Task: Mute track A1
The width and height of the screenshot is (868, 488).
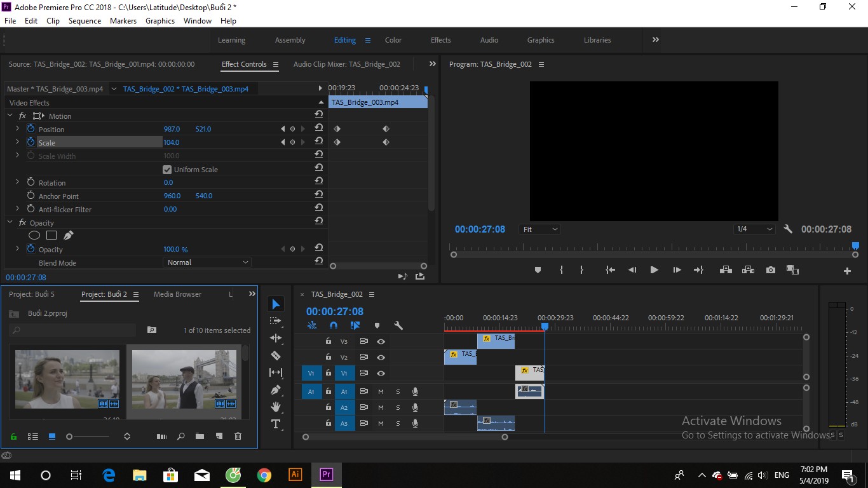Action: tap(381, 391)
